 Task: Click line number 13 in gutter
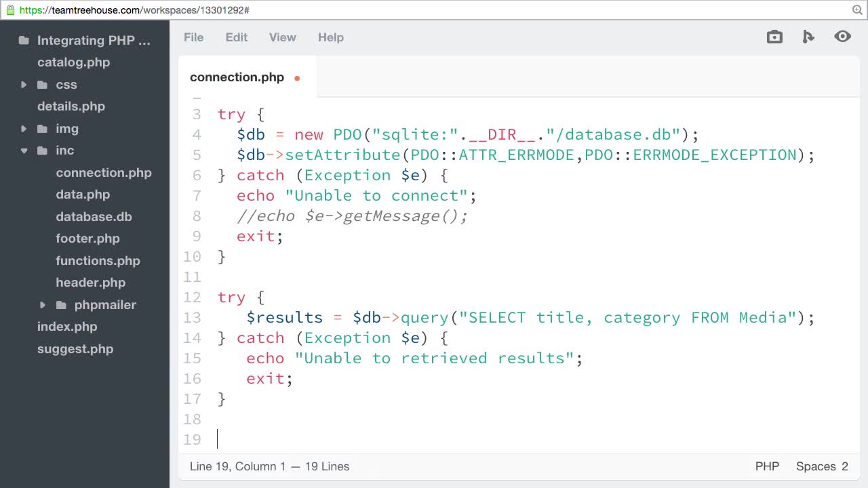pos(192,317)
